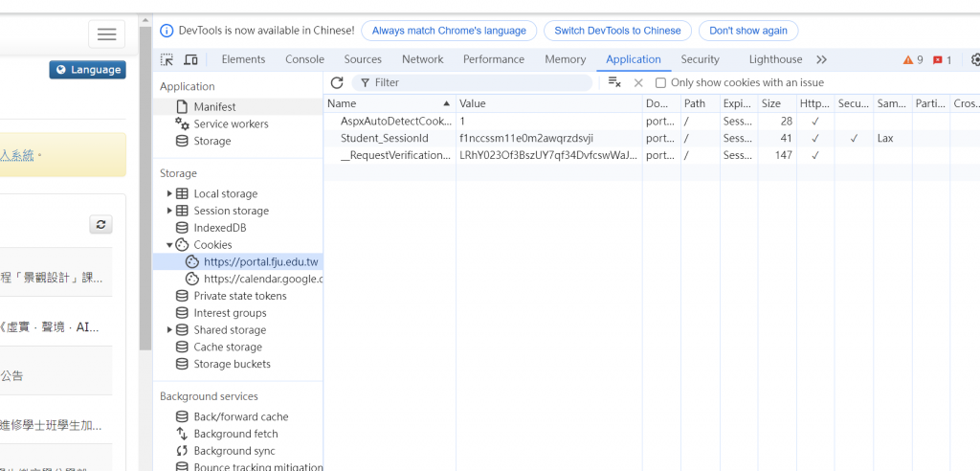Click the warnings count icon showing 9
Image resolution: width=980 pixels, height=471 pixels.
(x=913, y=60)
